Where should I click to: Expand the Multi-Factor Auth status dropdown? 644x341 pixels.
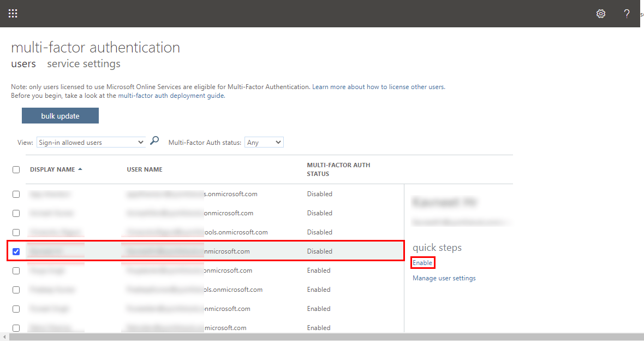coord(264,143)
